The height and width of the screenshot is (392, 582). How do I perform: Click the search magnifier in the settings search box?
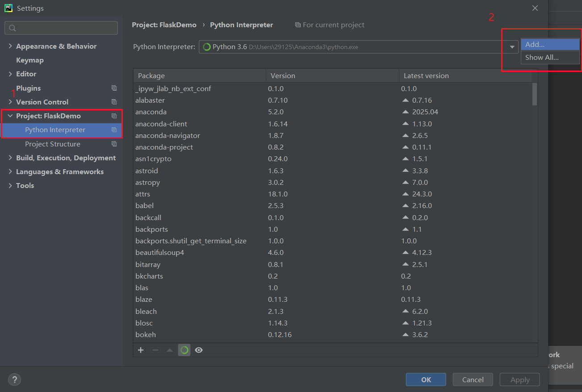(13, 28)
